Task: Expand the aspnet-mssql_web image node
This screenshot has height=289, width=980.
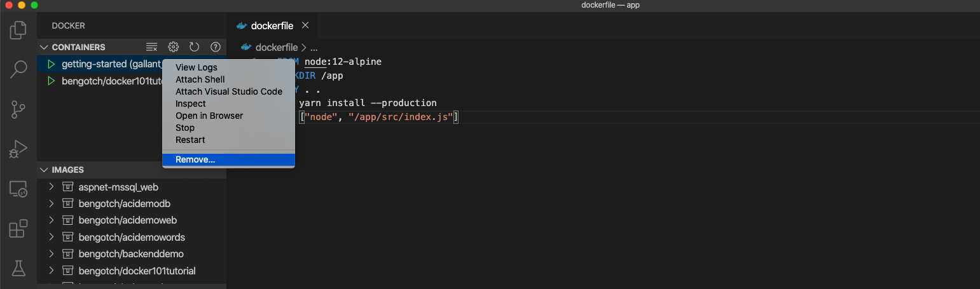Action: tap(52, 187)
